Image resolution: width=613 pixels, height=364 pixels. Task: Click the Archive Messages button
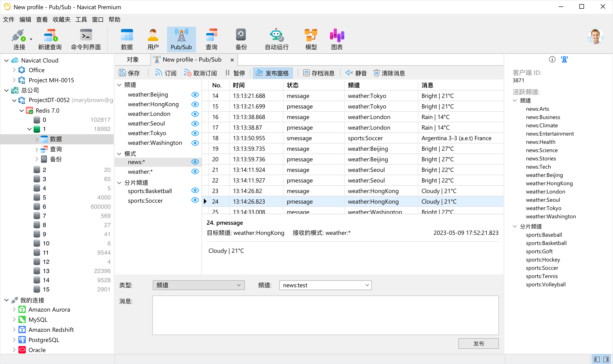319,73
